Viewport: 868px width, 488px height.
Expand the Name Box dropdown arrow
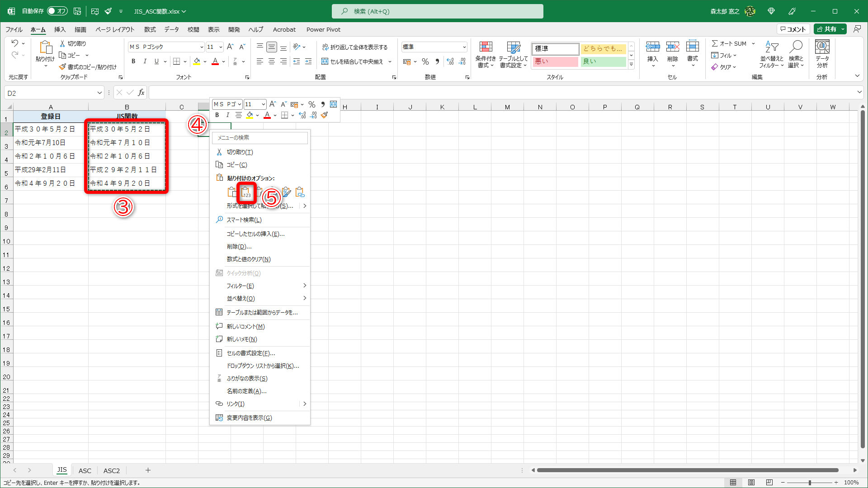[99, 93]
